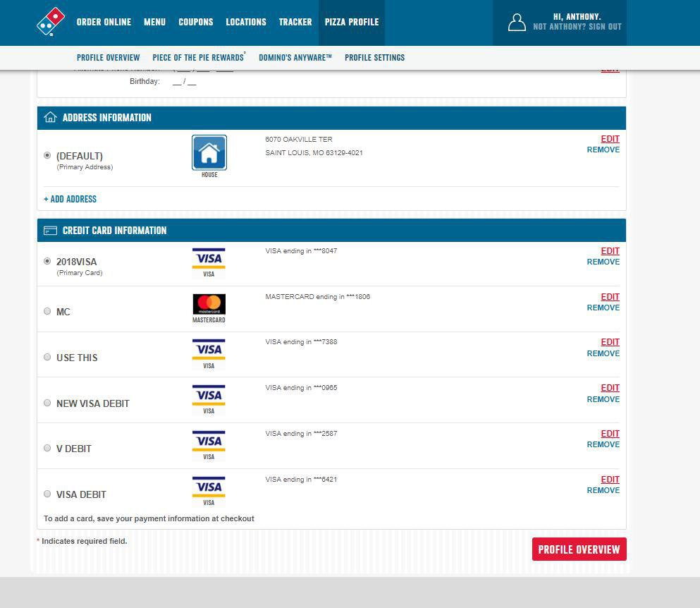Select the NEW VISA DEBIT radio button
The width and height of the screenshot is (700, 608).
47,403
